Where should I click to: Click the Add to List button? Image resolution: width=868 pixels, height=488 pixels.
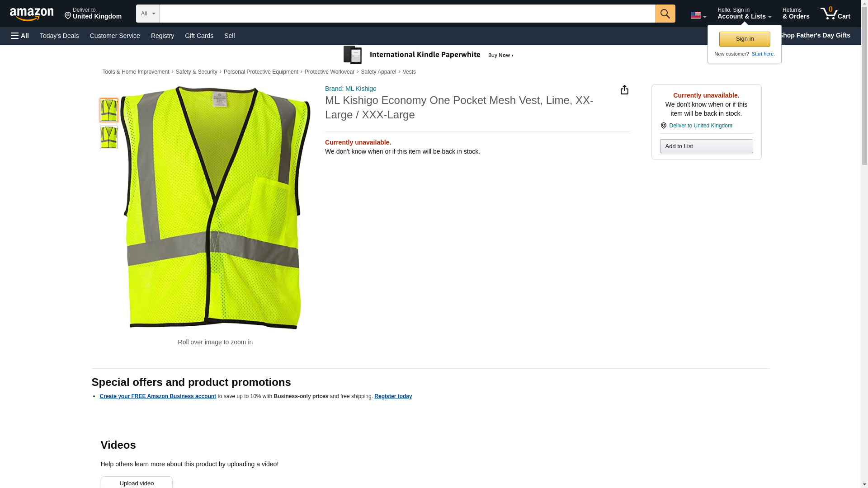point(706,146)
